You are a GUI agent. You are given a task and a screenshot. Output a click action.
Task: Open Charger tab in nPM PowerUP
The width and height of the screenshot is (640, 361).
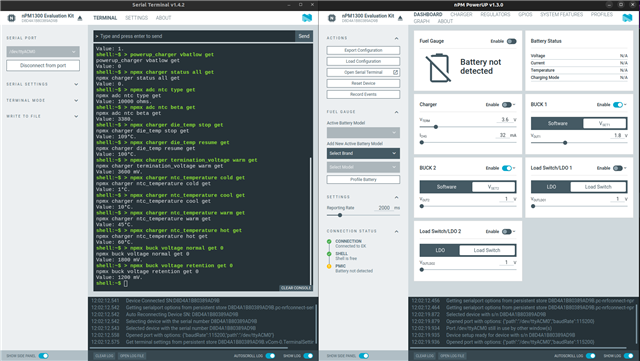click(x=461, y=14)
